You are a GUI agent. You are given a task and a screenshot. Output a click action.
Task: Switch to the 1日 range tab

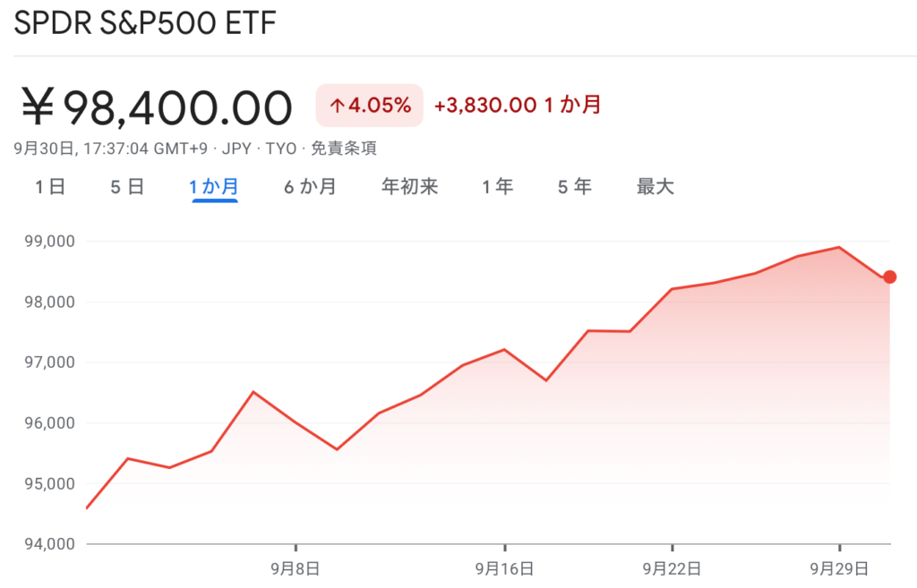coord(50,187)
